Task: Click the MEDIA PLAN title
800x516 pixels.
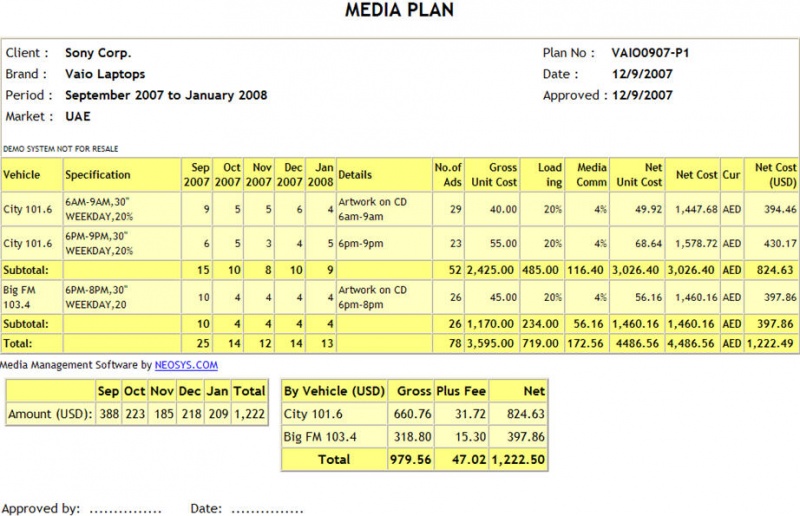Action: (x=399, y=10)
